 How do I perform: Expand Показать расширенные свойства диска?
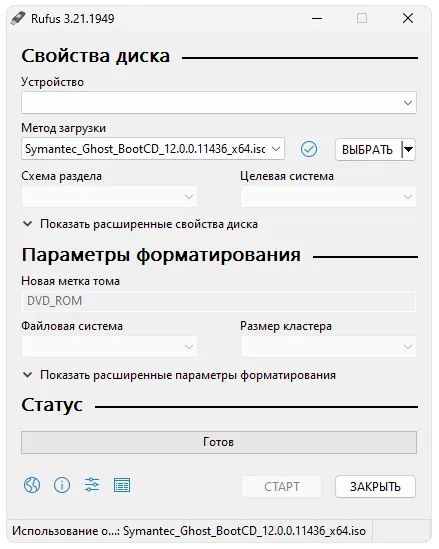[140, 224]
